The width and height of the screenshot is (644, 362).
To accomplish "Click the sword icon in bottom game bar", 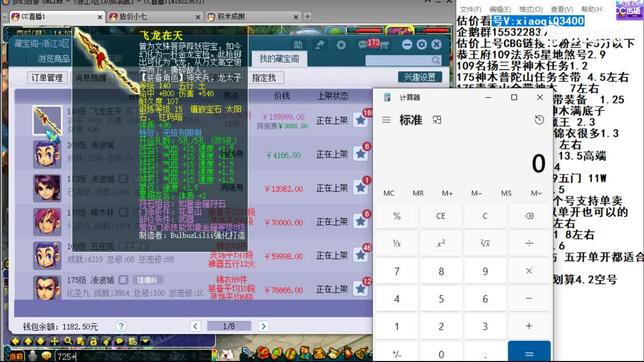I will (x=248, y=353).
